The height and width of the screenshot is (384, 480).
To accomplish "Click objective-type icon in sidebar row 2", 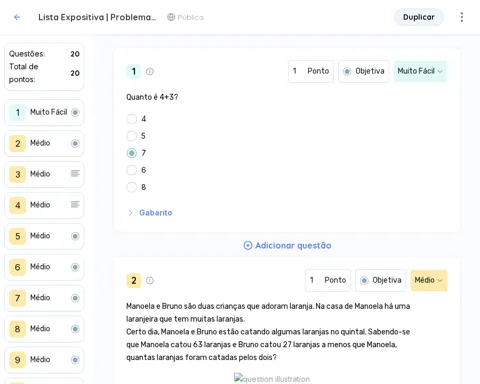I will [x=75, y=143].
